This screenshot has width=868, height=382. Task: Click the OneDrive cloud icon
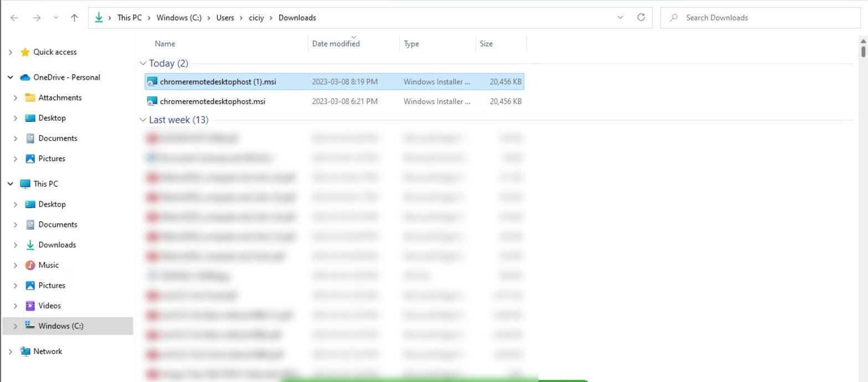25,78
